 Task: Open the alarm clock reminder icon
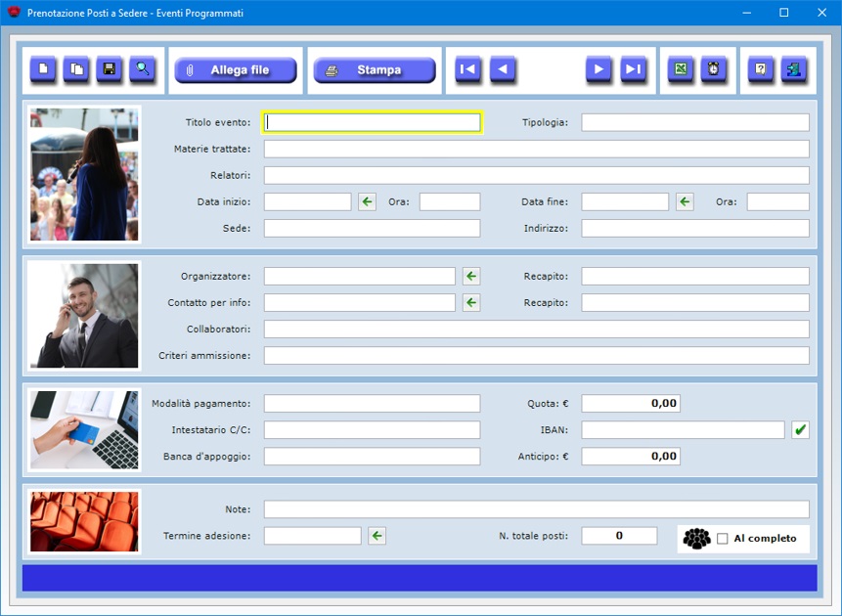714,69
